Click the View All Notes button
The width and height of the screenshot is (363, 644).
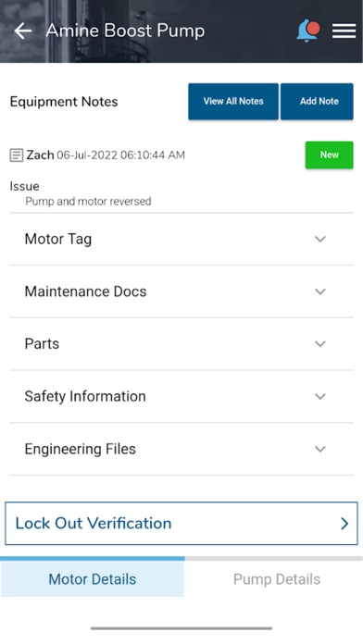[233, 102]
